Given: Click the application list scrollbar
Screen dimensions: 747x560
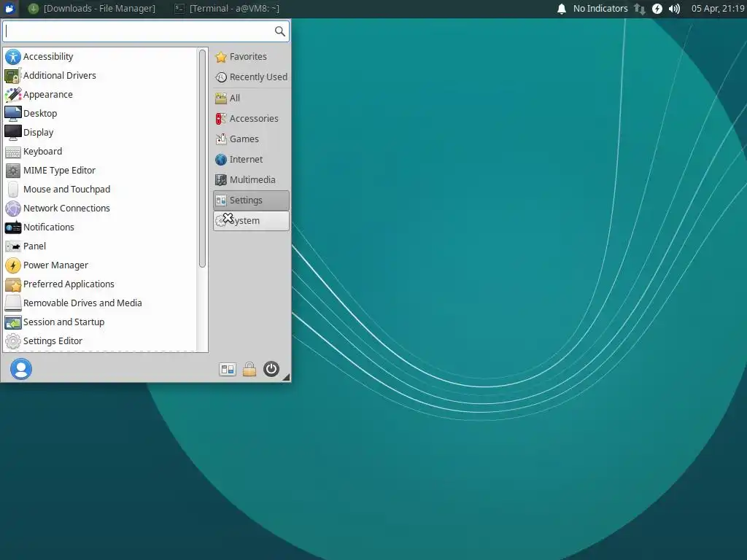Looking at the screenshot, I should click(203, 158).
